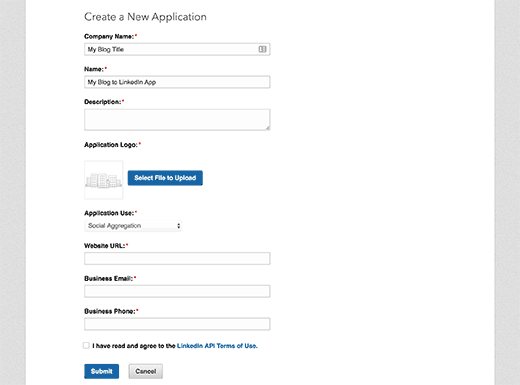Focus the Website URL input box

177,259
